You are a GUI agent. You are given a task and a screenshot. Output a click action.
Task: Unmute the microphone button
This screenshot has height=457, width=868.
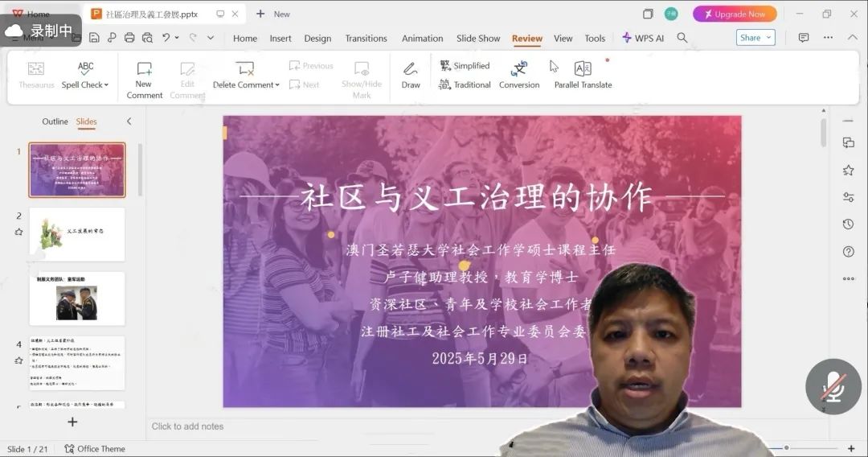tap(833, 387)
